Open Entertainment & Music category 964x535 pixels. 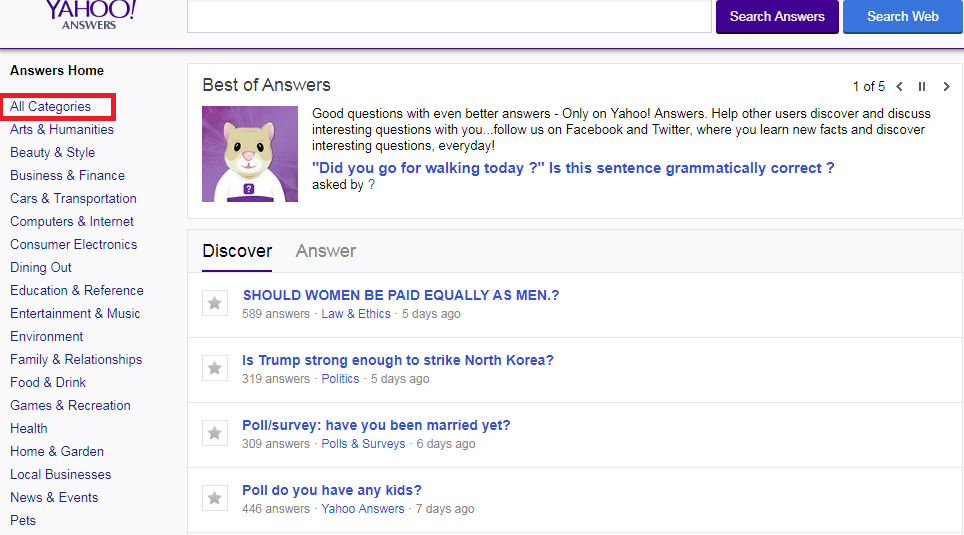point(75,314)
